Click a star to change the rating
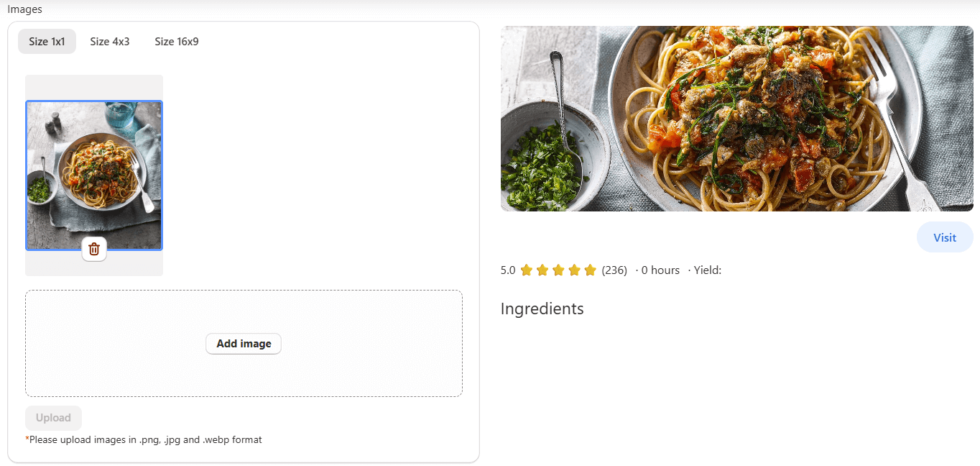 point(558,270)
